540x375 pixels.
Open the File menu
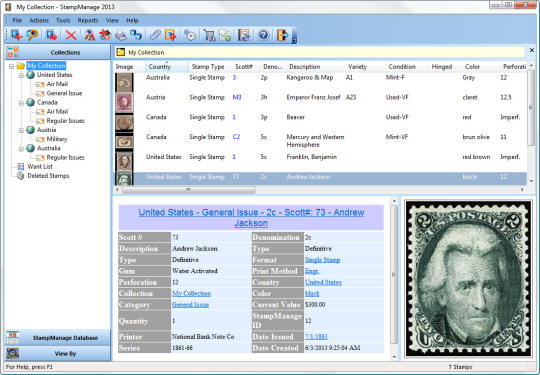point(17,20)
